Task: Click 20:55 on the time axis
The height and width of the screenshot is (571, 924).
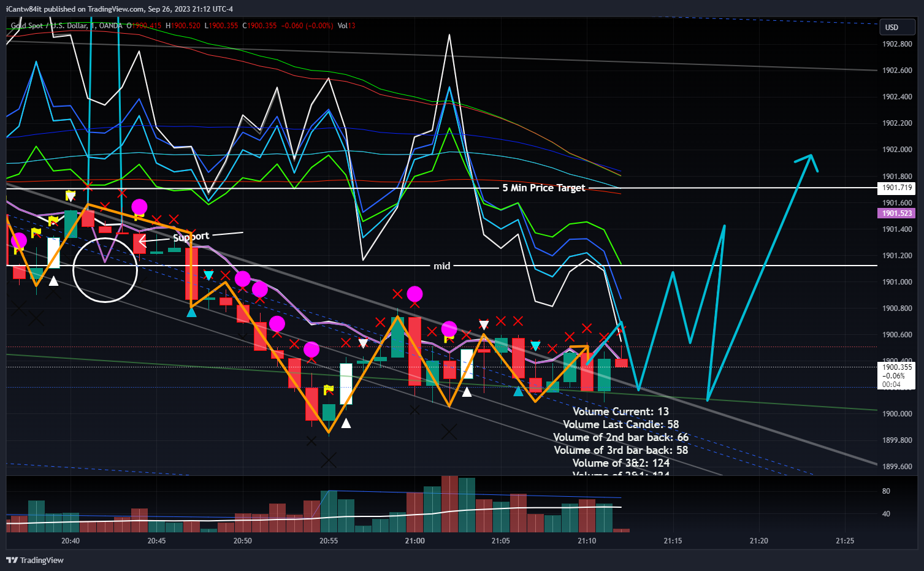Action: coord(329,541)
